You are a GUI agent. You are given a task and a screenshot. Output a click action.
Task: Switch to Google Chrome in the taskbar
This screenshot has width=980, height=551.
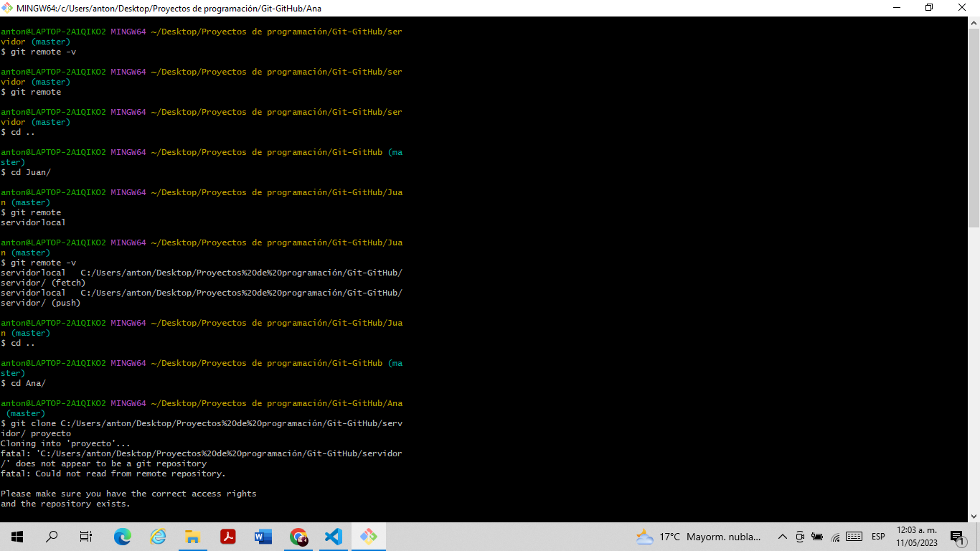298,537
